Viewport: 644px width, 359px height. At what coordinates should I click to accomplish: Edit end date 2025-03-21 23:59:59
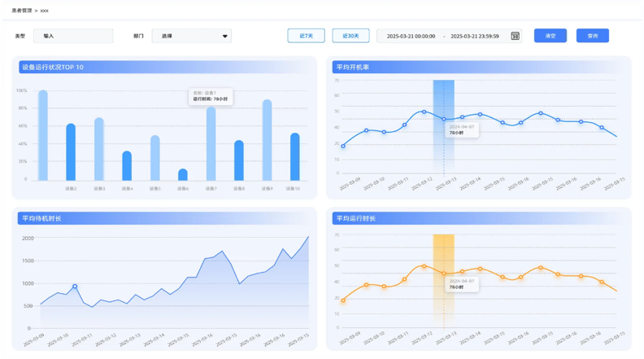pos(475,36)
